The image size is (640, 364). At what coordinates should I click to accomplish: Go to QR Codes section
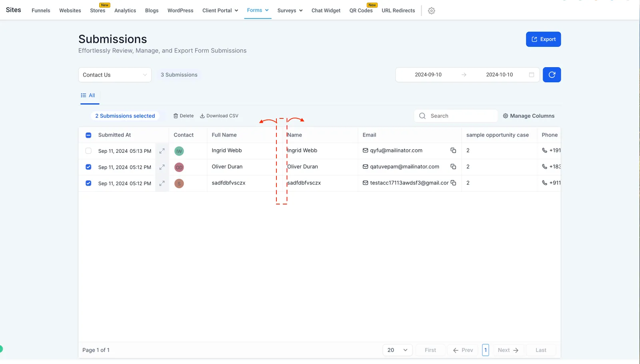[x=361, y=10]
